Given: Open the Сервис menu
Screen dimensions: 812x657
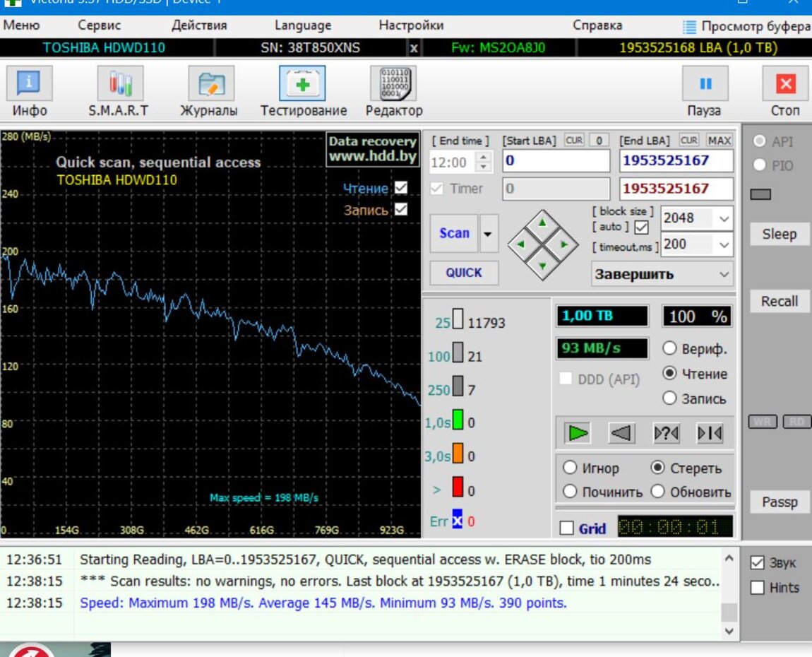Looking at the screenshot, I should pyautogui.click(x=99, y=25).
